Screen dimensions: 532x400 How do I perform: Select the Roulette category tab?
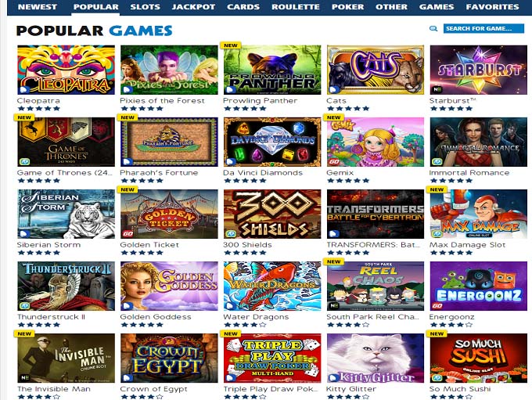pos(296,7)
